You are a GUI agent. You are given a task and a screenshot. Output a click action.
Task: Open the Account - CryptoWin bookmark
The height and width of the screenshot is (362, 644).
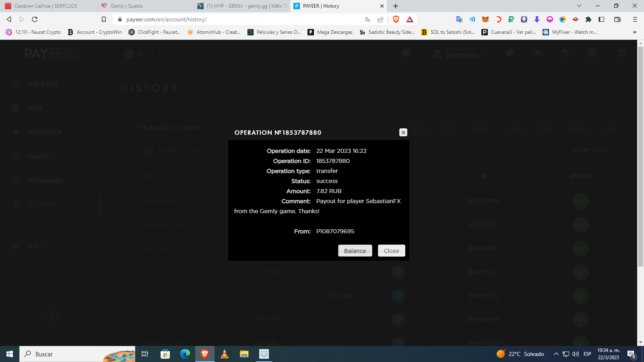point(95,32)
